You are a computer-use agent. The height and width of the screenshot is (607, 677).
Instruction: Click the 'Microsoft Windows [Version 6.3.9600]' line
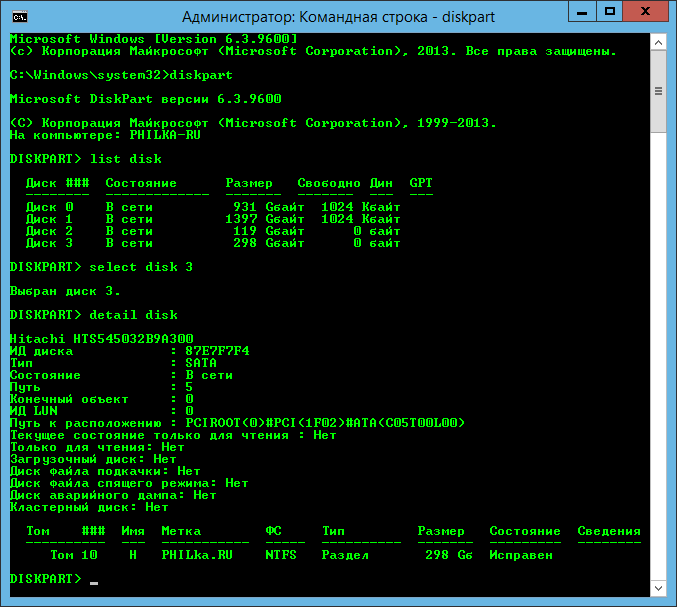click(x=154, y=39)
